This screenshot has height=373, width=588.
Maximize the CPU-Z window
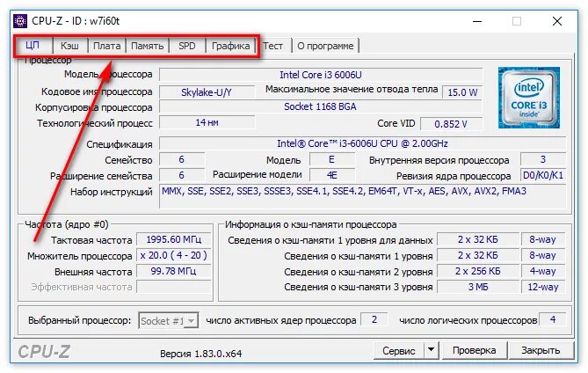point(517,21)
